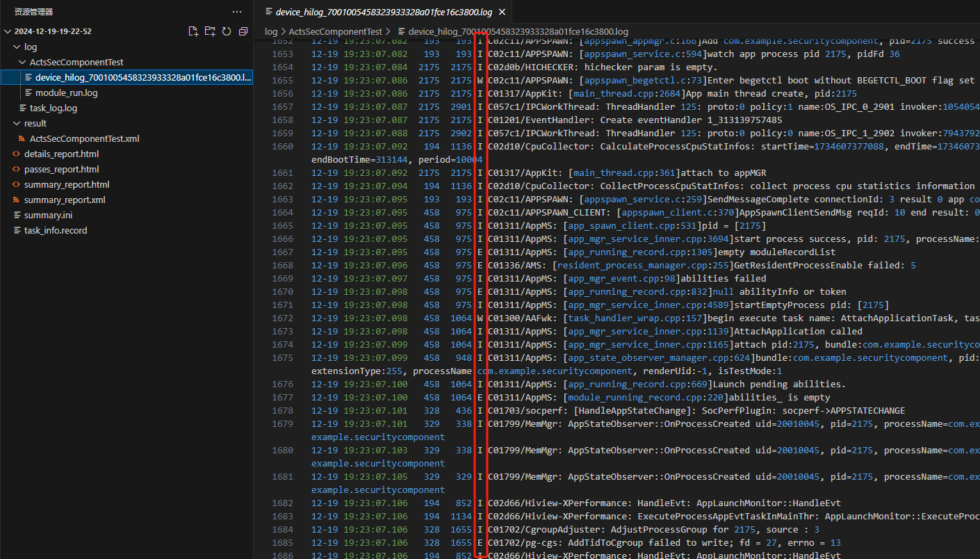Image resolution: width=980 pixels, height=559 pixels.
Task: Click 'empty moduleRecordList' on line 1667
Action: pyautogui.click(x=776, y=252)
